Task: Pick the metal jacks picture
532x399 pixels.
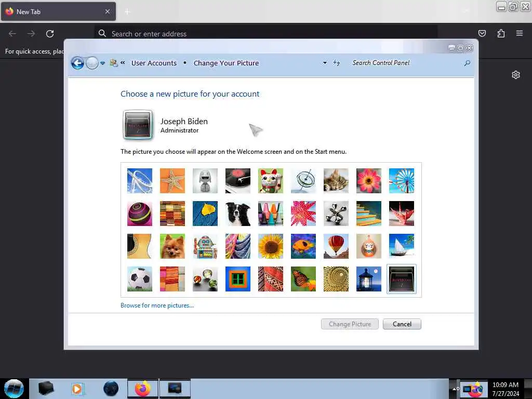Action: click(336, 214)
